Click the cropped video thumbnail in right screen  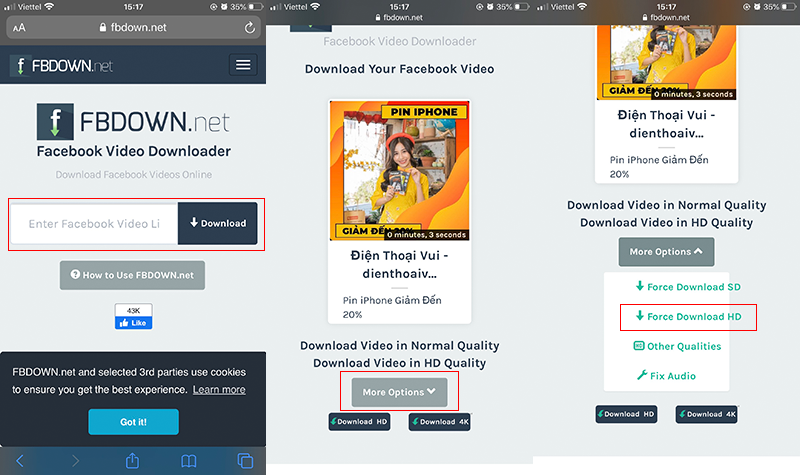(x=666, y=62)
